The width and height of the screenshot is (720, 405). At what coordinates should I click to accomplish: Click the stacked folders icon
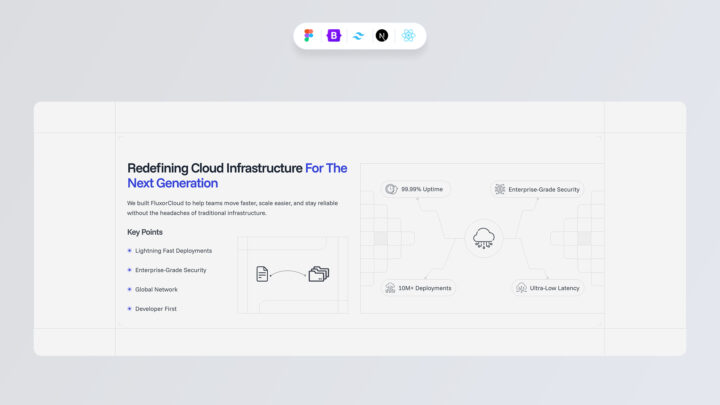318,273
